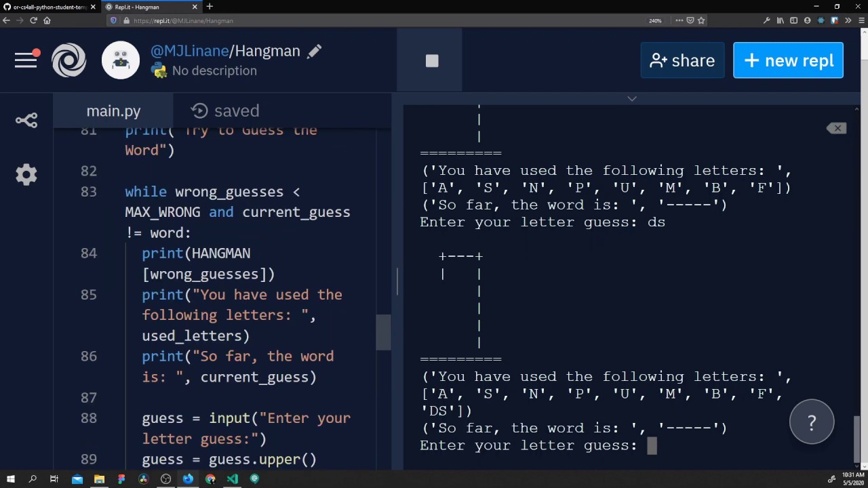The image size is (868, 488).
Task: Open File Explorer from taskbar
Action: tap(99, 479)
